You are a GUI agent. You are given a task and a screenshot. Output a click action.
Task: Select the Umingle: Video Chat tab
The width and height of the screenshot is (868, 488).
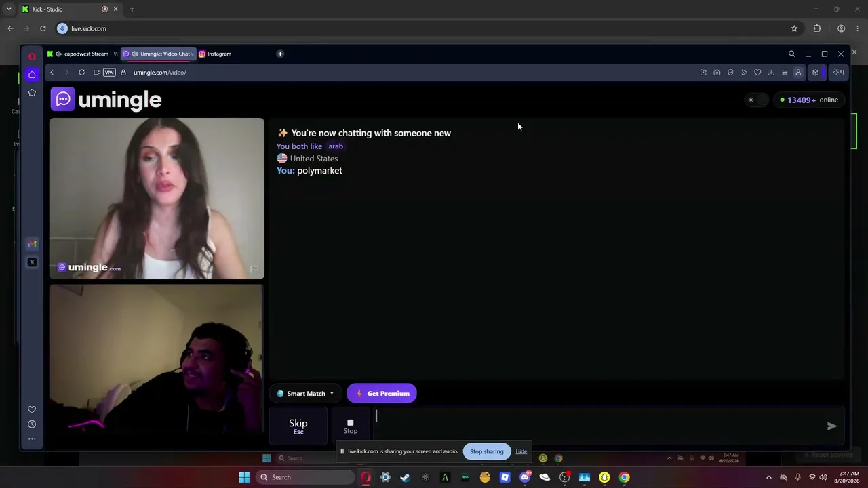pyautogui.click(x=159, y=54)
